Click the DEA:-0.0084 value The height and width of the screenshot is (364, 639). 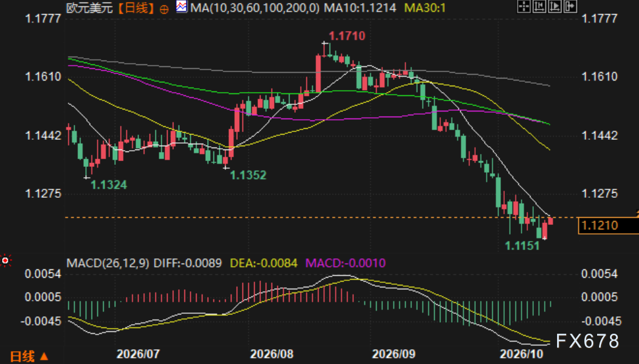(264, 263)
